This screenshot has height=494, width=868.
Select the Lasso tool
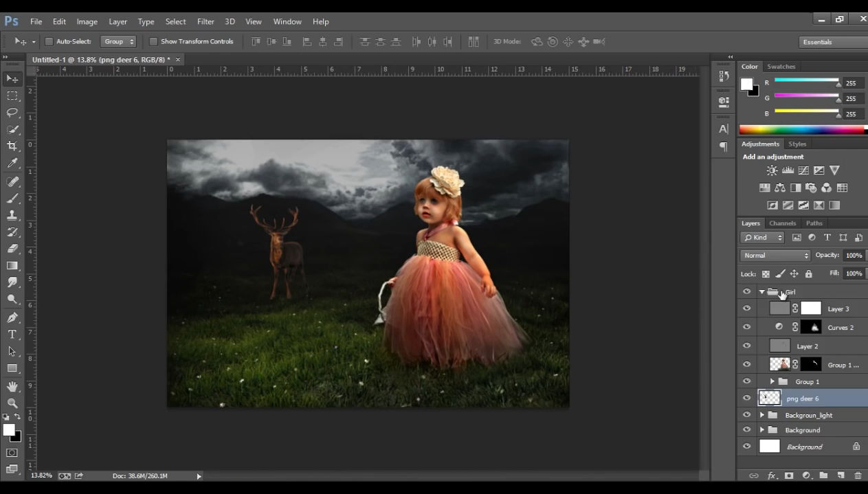coord(12,113)
